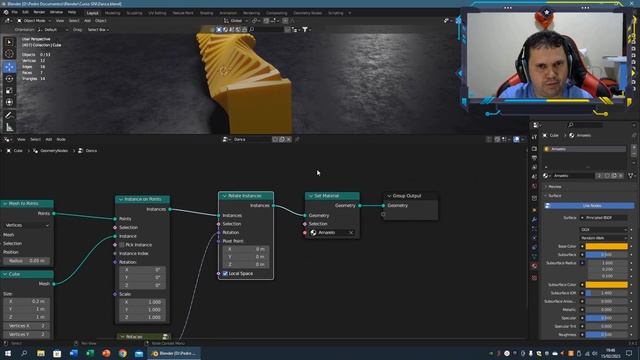The width and height of the screenshot is (640, 360).
Task: Open the Tool properties tab icon
Action: (x=534, y=137)
